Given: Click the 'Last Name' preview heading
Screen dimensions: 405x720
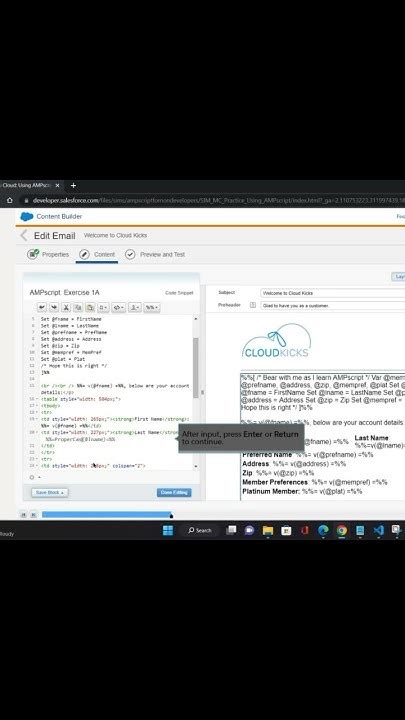Looking at the screenshot, I should pos(371,438).
